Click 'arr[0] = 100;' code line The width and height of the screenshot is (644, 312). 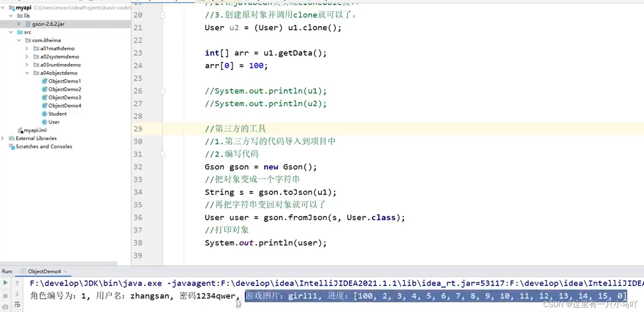click(236, 65)
